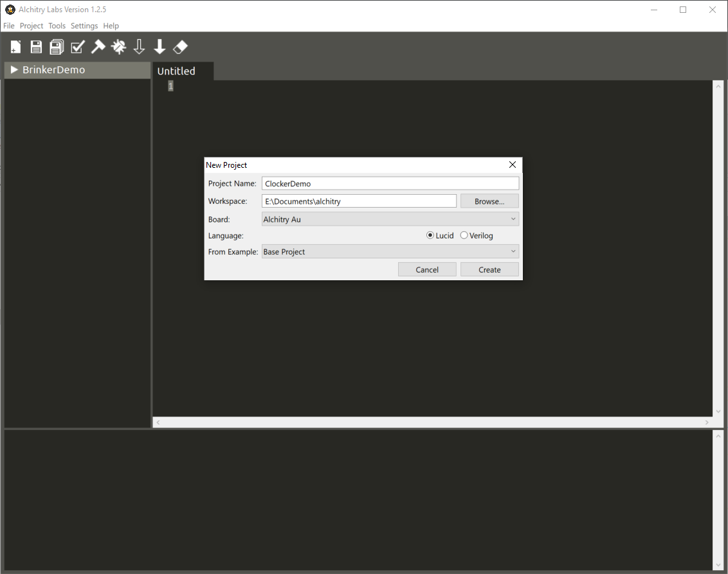The height and width of the screenshot is (574, 728).
Task: Click the Program Flash solid arrow icon
Action: tap(159, 47)
